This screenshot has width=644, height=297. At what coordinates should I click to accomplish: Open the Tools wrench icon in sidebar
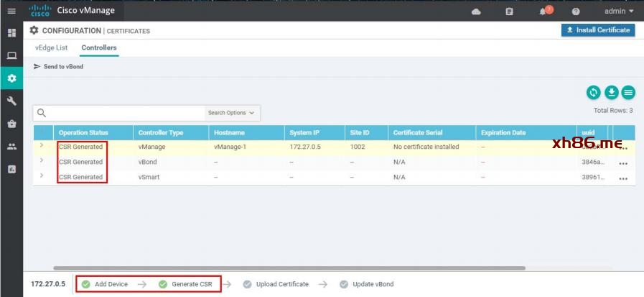click(x=11, y=101)
